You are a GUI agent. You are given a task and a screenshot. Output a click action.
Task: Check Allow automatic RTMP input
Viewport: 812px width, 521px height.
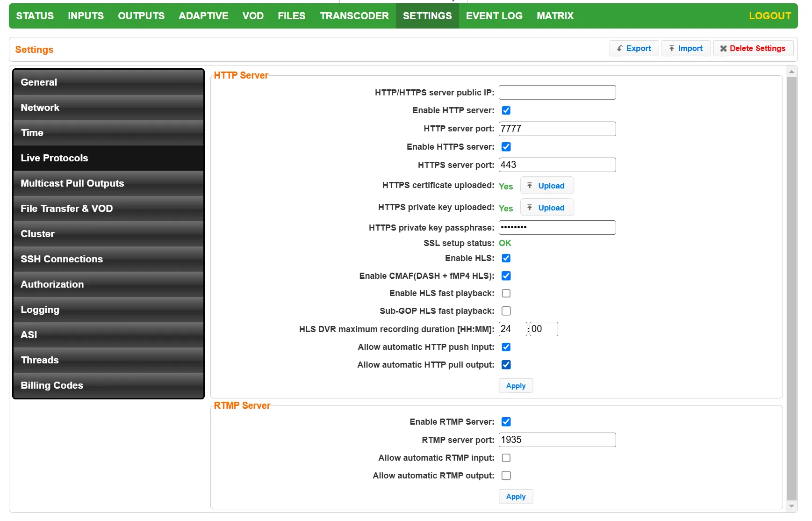[506, 458]
